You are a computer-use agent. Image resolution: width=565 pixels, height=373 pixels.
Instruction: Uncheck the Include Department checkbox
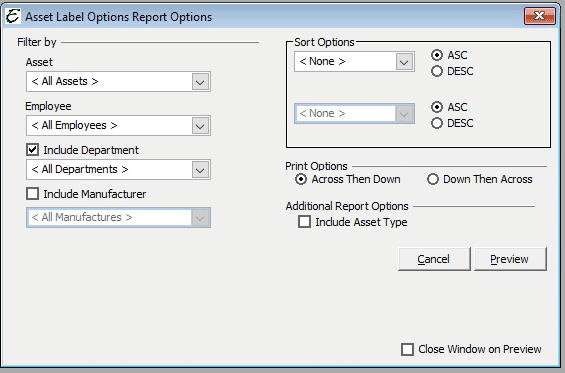[x=32, y=150]
